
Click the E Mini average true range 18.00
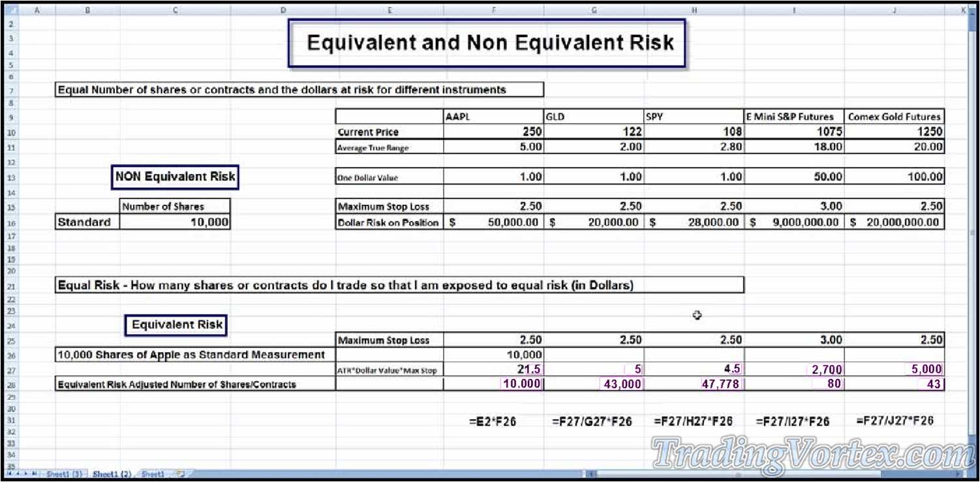click(x=794, y=147)
